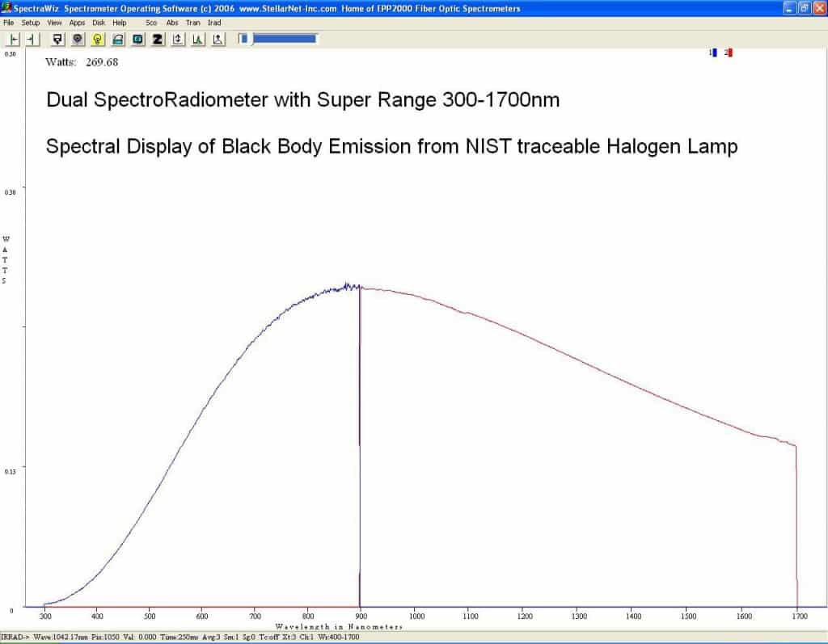Image resolution: width=828 pixels, height=644 pixels.
Task: Click the Z zoom toolbar icon
Action: (157, 40)
